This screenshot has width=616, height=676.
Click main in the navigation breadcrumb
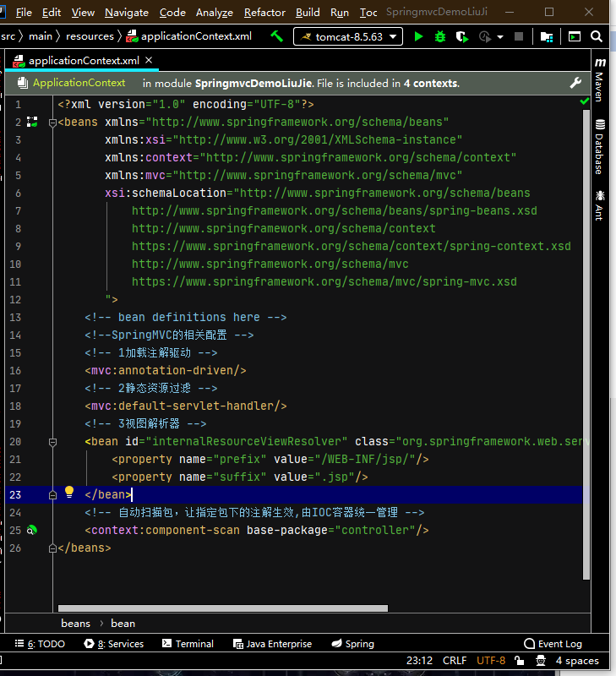[x=41, y=36]
